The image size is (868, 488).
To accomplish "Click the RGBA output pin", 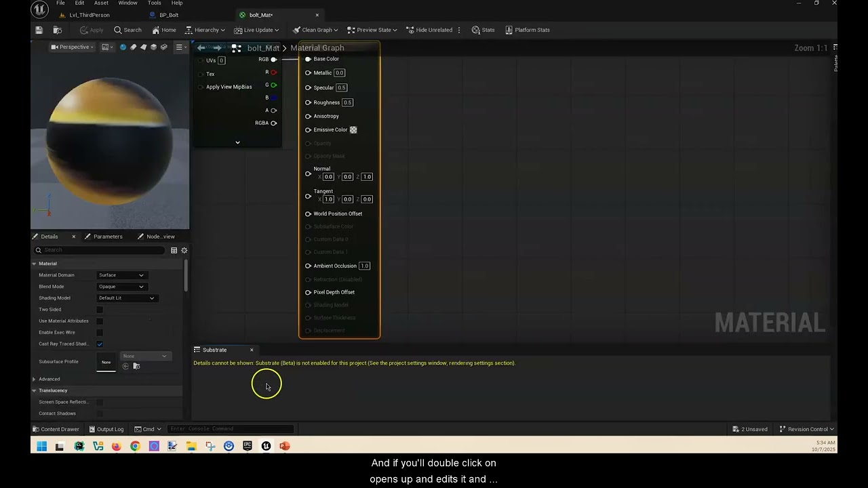I will coord(274,123).
